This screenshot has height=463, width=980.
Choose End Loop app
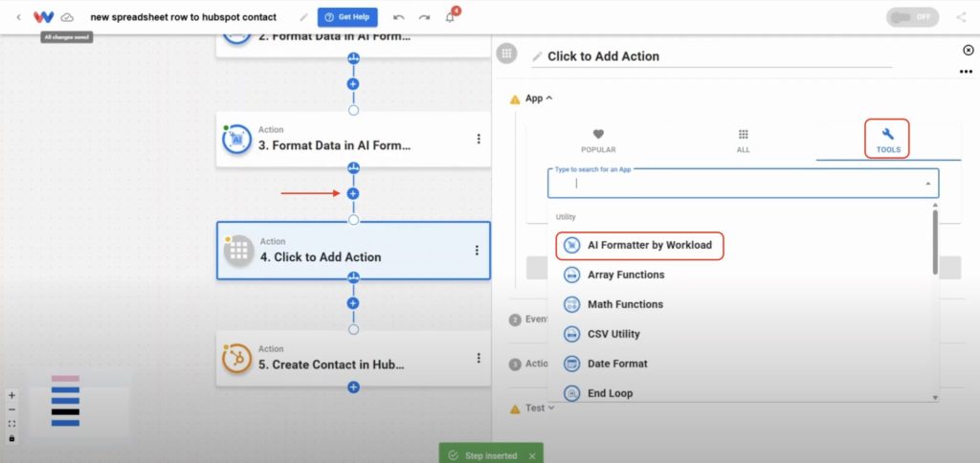pos(610,393)
